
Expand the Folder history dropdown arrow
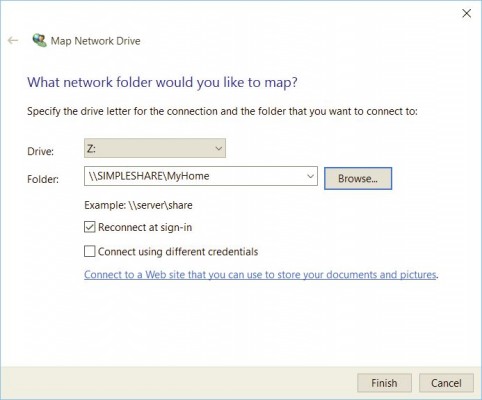pyautogui.click(x=310, y=176)
